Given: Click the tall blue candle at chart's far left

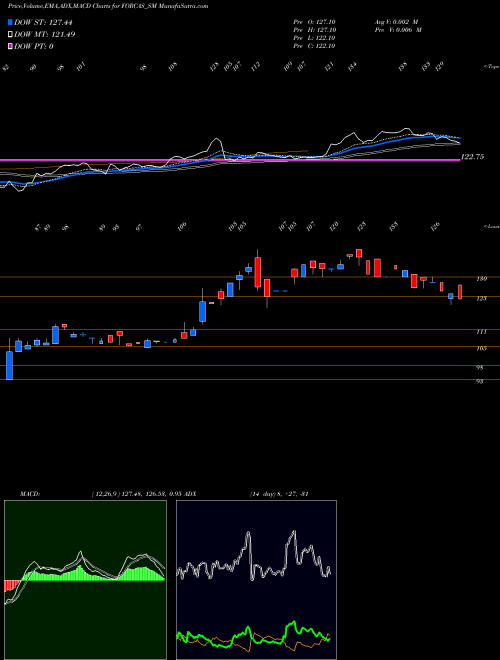Looking at the screenshot, I should [x=9, y=366].
